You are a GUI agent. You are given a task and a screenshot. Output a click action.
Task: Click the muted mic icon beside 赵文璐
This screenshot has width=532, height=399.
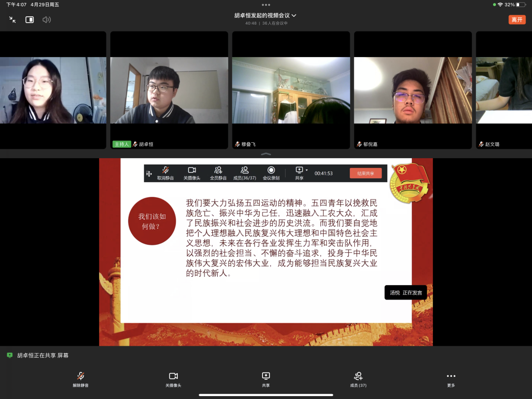coord(481,144)
